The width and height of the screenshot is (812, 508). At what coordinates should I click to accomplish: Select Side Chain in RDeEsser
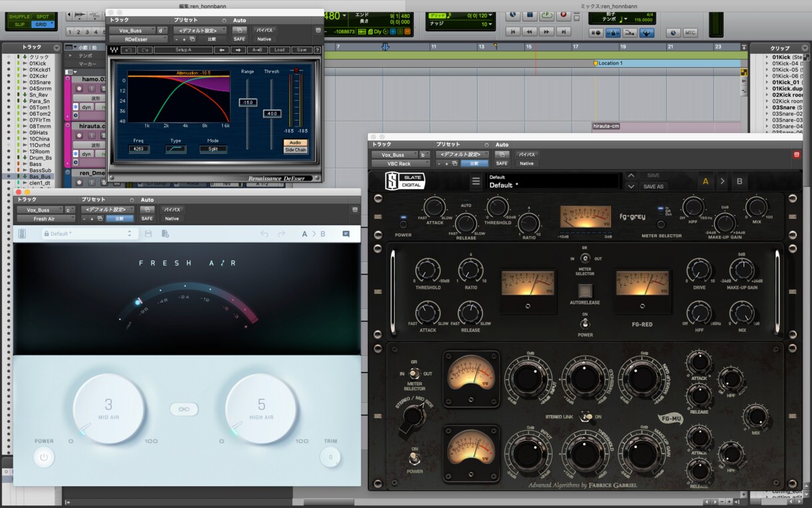point(296,150)
